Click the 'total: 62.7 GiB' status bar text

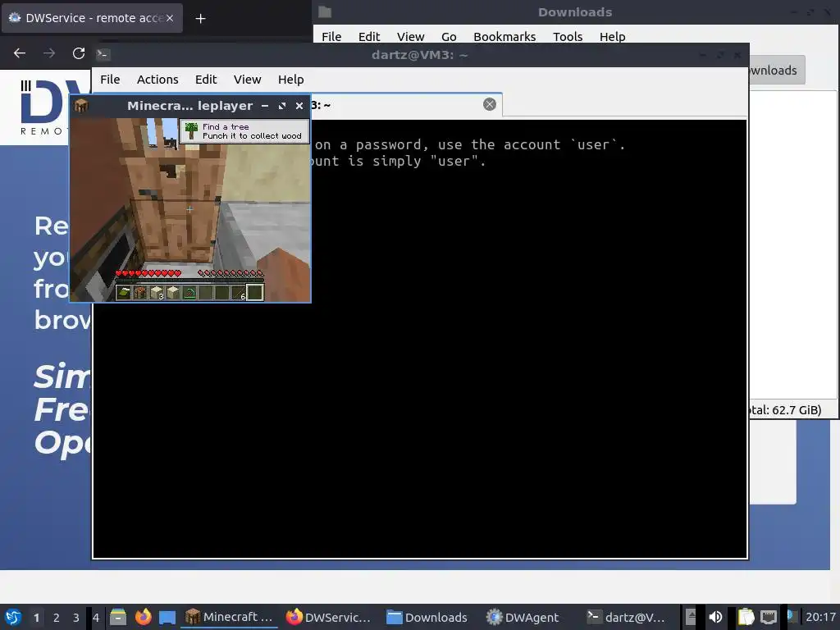click(x=785, y=410)
